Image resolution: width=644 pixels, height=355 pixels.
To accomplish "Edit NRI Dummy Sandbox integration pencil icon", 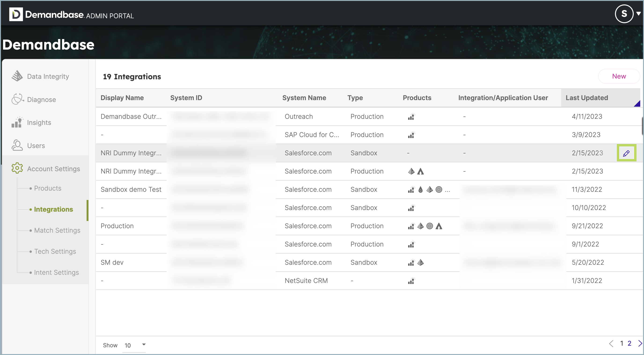I will 626,153.
